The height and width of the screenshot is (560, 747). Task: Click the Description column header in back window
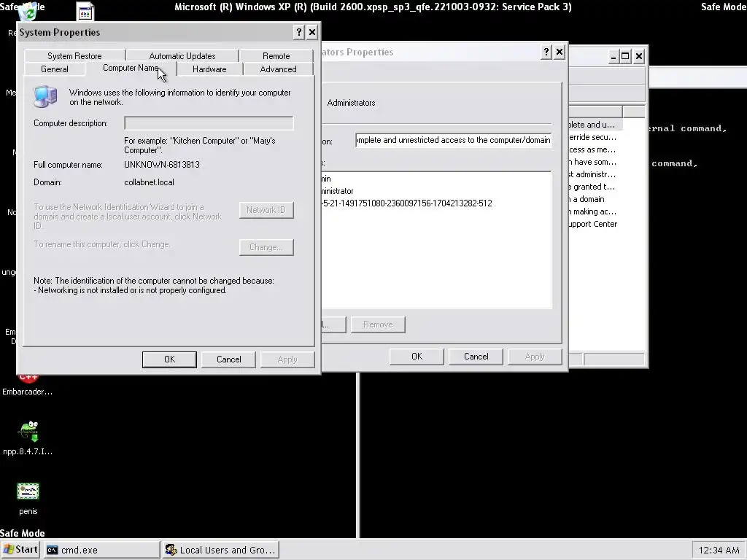tap(595, 112)
